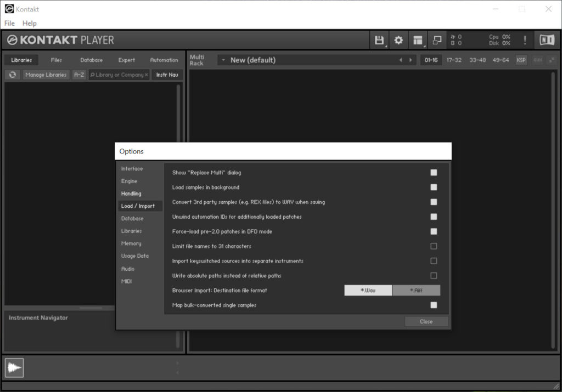Toggle Unwind automation IDs checkbox
The image size is (562, 392).
coord(434,217)
